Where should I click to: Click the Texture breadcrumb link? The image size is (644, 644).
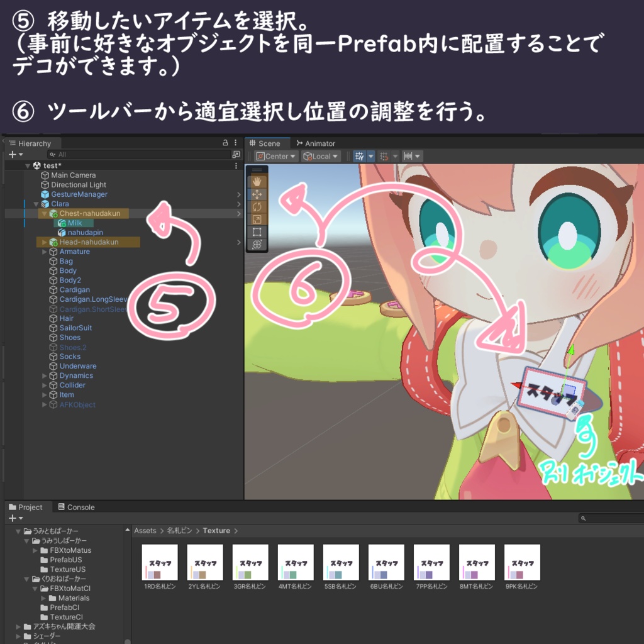point(216,530)
